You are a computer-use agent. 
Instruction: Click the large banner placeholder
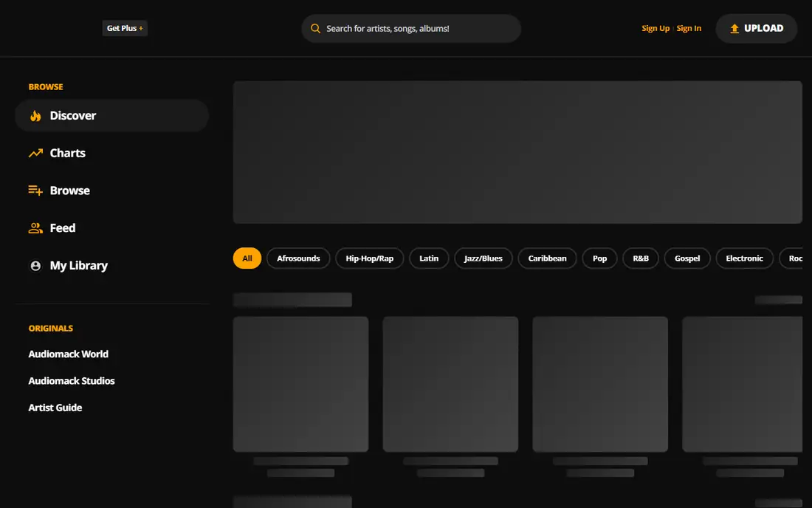(x=517, y=152)
